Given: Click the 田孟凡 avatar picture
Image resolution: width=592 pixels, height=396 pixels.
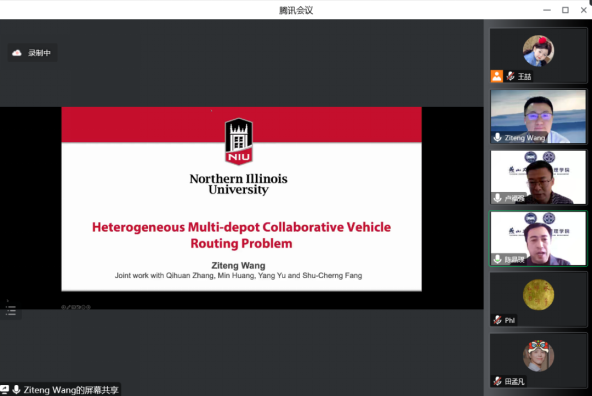Looking at the screenshot, I should tap(538, 356).
